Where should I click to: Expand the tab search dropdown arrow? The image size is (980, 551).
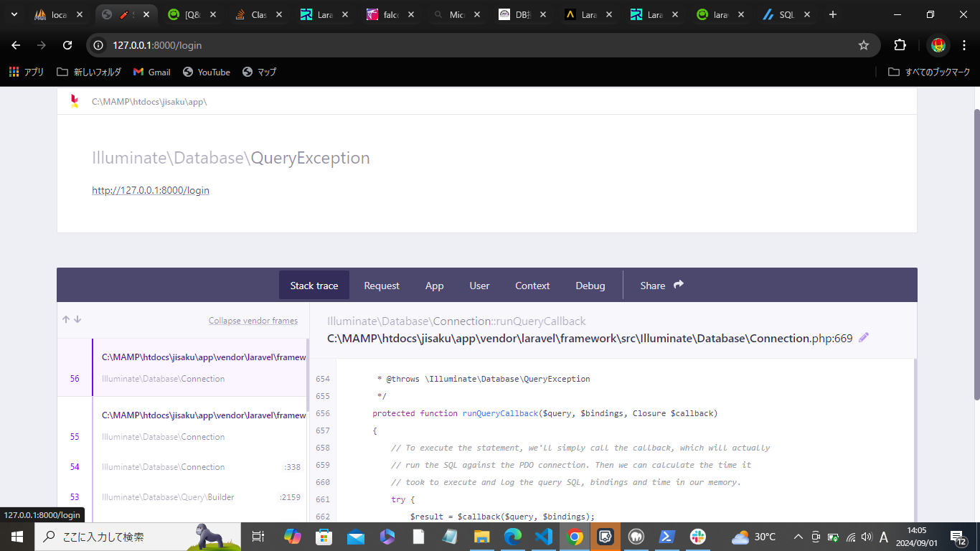[14, 14]
